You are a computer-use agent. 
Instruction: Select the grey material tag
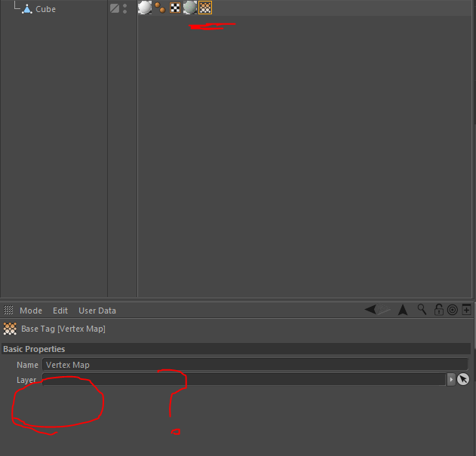(x=190, y=8)
